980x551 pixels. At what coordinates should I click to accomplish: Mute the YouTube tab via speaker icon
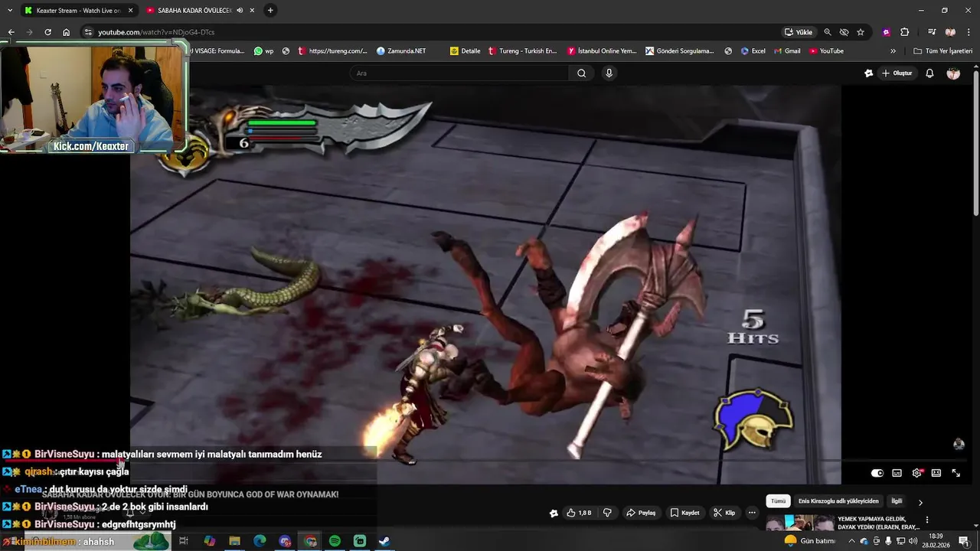point(240,11)
